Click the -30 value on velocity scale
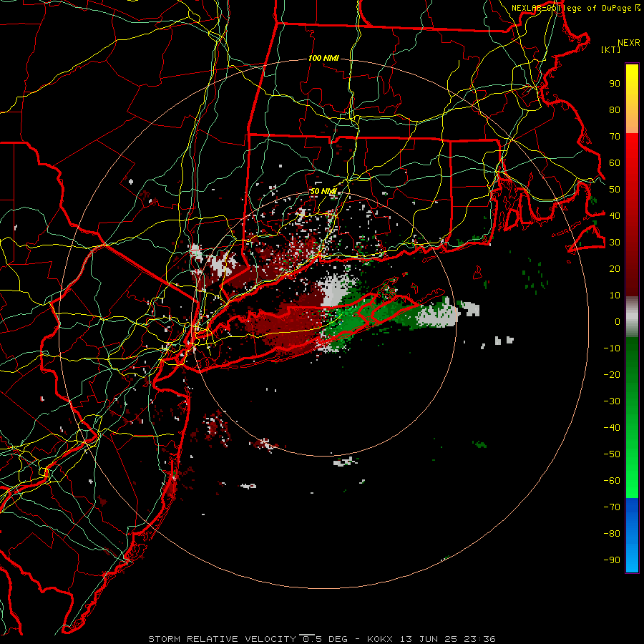This screenshot has height=644, width=644. [x=612, y=401]
